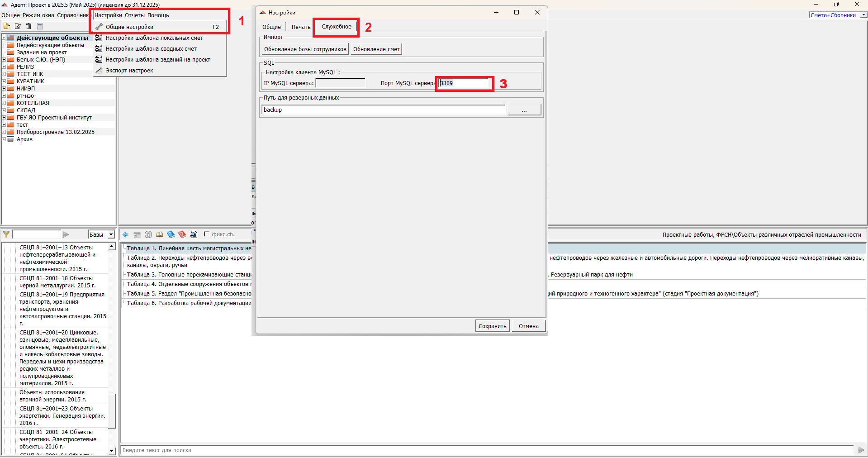This screenshot has height=458, width=868.
Task: Click the Сохранить button
Action: pos(493,326)
